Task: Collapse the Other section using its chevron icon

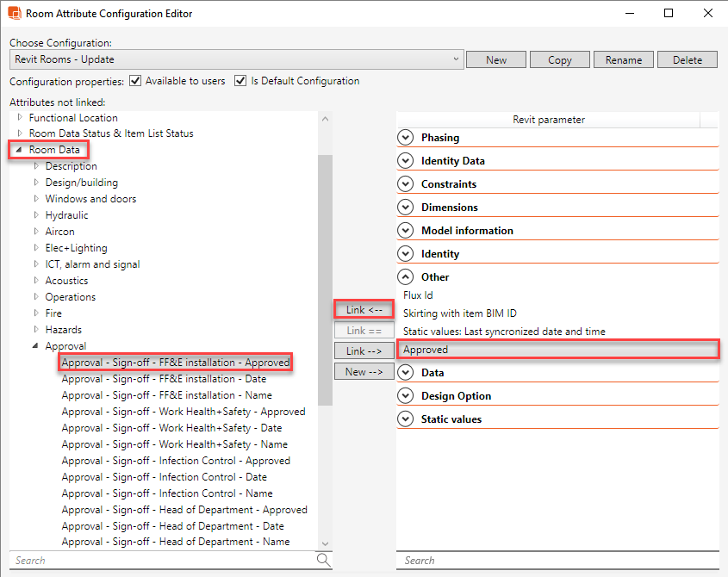Action: [405, 276]
